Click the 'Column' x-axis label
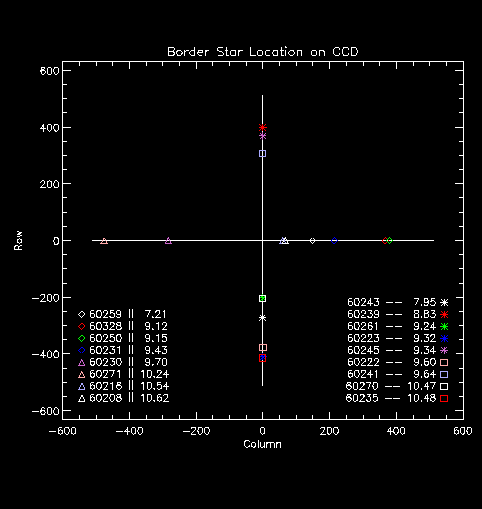The width and height of the screenshot is (482, 509). pos(262,444)
